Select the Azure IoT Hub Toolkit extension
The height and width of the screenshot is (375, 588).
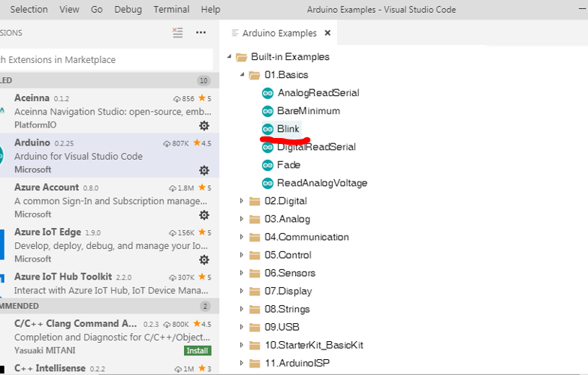[110, 283]
